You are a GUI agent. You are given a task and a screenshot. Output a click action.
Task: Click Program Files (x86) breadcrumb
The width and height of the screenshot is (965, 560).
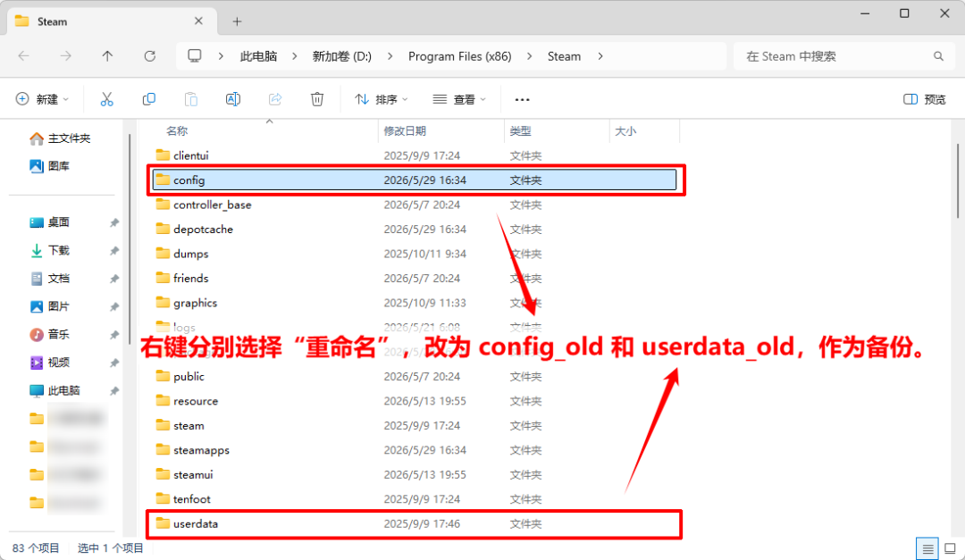[x=460, y=56]
